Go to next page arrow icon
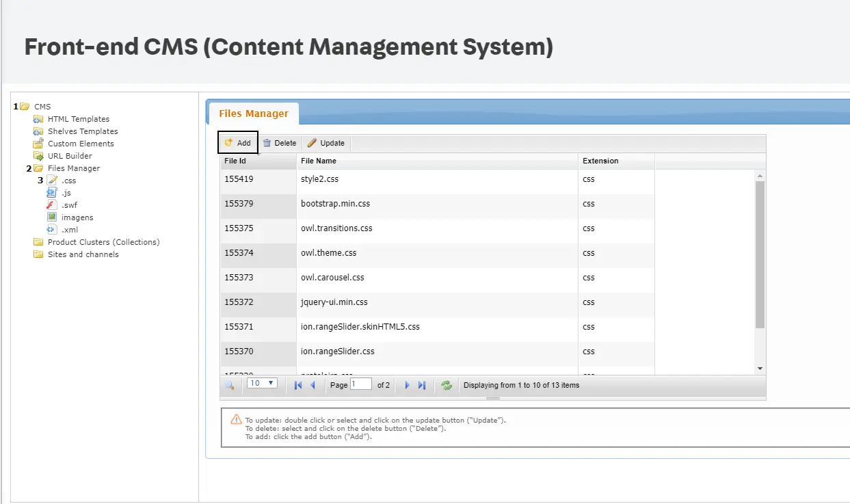This screenshot has height=504, width=850. [407, 385]
